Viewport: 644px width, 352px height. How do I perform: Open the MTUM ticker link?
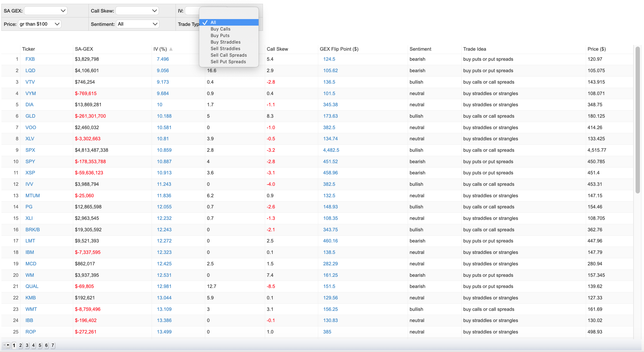tap(33, 196)
